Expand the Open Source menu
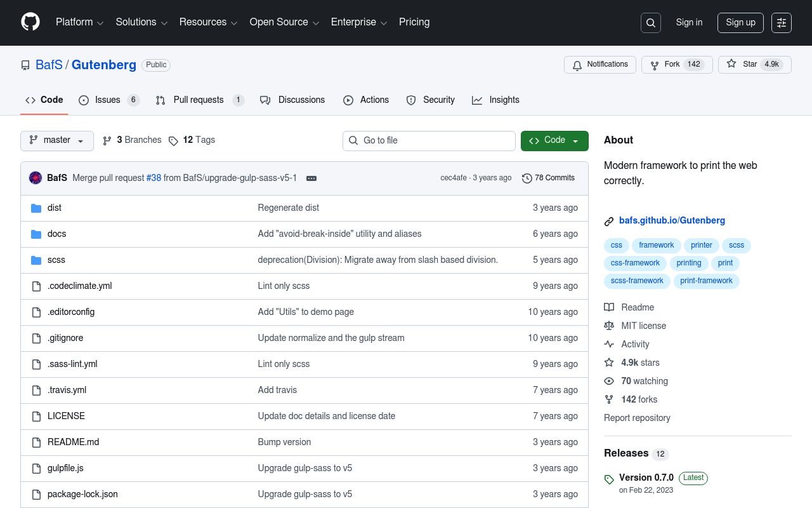This screenshot has height=508, width=812. tap(284, 22)
